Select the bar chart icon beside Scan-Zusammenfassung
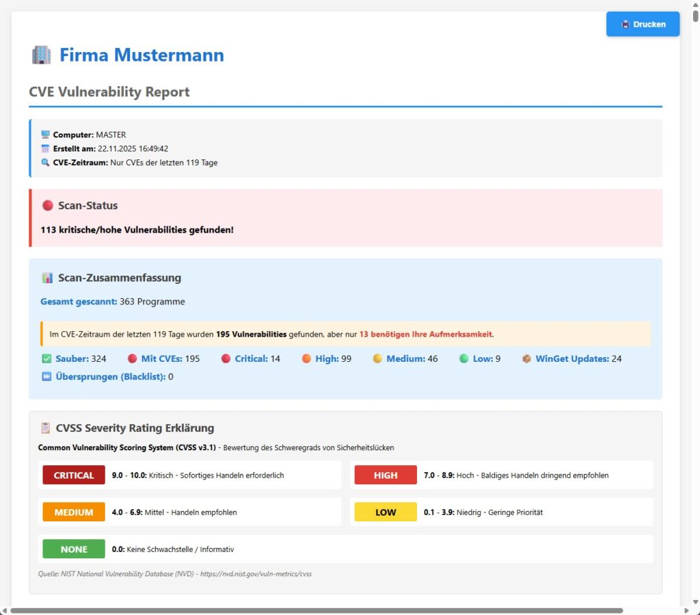700x615 pixels. coord(46,278)
